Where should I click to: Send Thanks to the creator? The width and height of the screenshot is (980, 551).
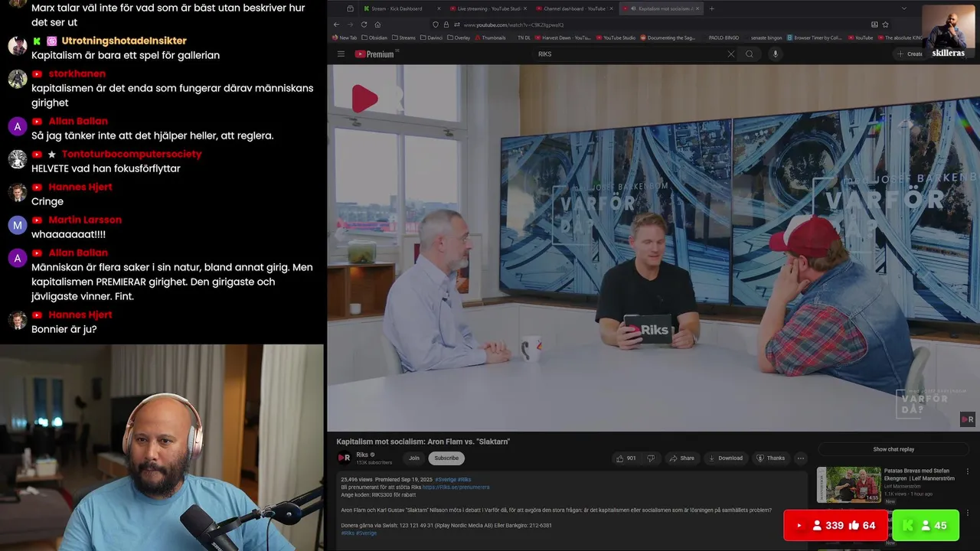tap(770, 458)
